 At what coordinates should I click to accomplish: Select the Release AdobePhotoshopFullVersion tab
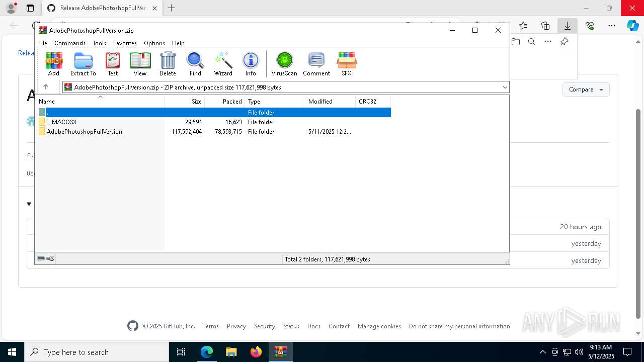click(102, 8)
